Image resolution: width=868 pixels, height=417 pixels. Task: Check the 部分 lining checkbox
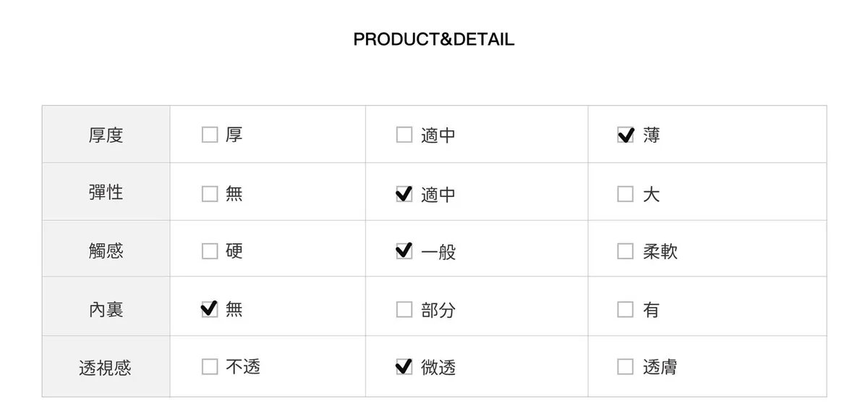[x=404, y=310]
